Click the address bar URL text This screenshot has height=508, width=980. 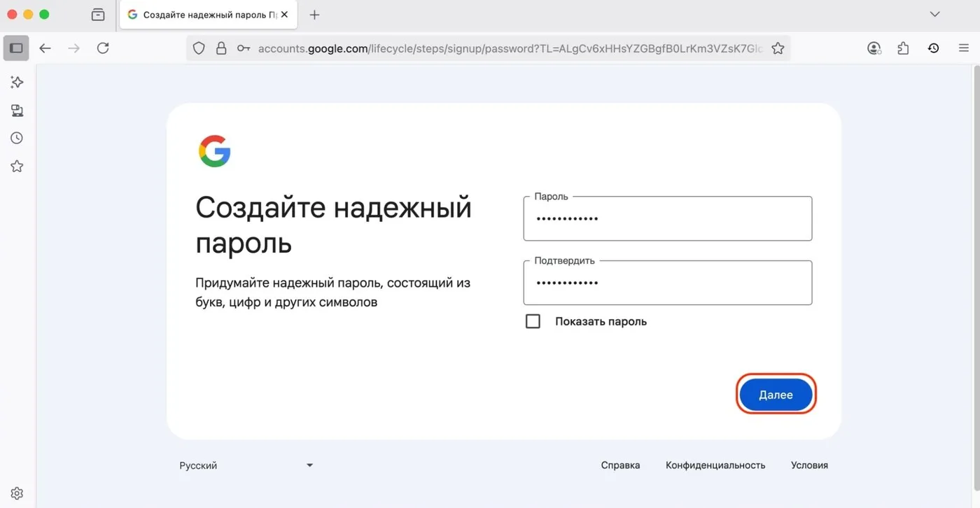(x=510, y=48)
